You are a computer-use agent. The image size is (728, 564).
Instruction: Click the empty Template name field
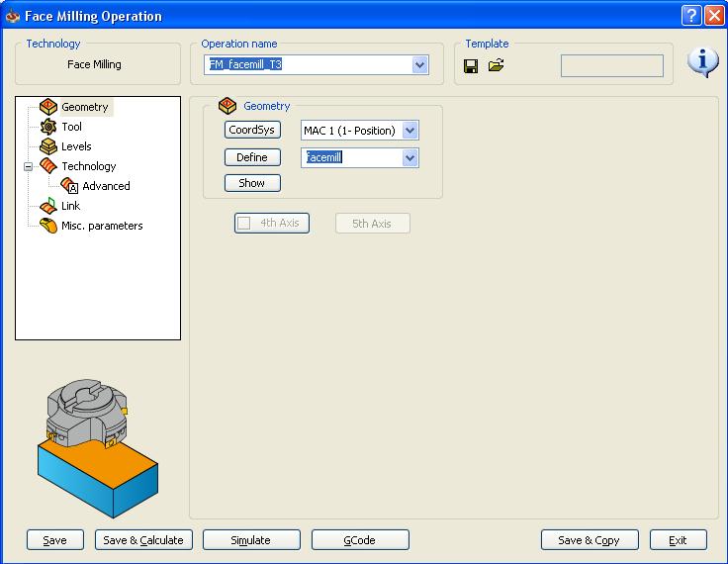[612, 66]
